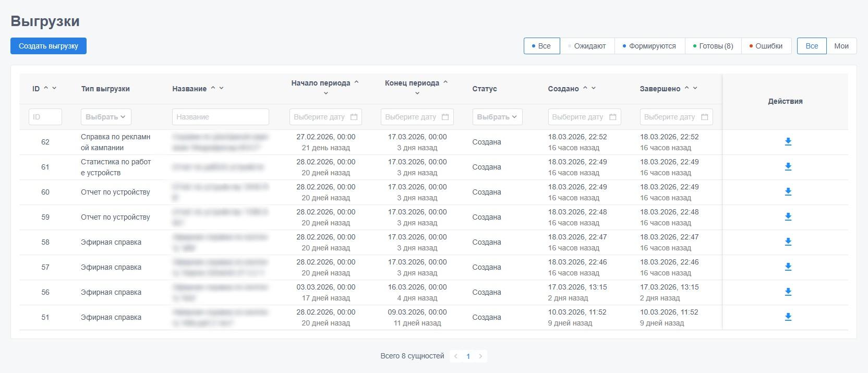Screen dimensions: 868x373
Task: Click 09.03.2026, 00:00 end date
Action: click(417, 312)
